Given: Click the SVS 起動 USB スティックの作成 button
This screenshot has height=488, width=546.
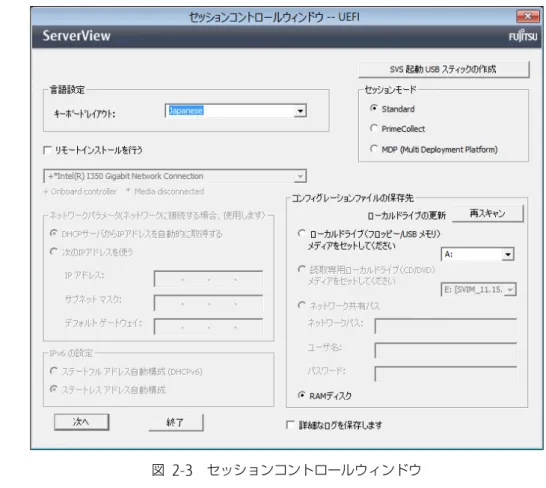Looking at the screenshot, I should click(x=444, y=69).
